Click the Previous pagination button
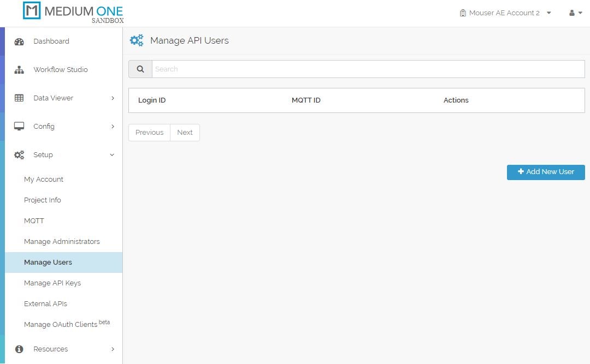 149,132
